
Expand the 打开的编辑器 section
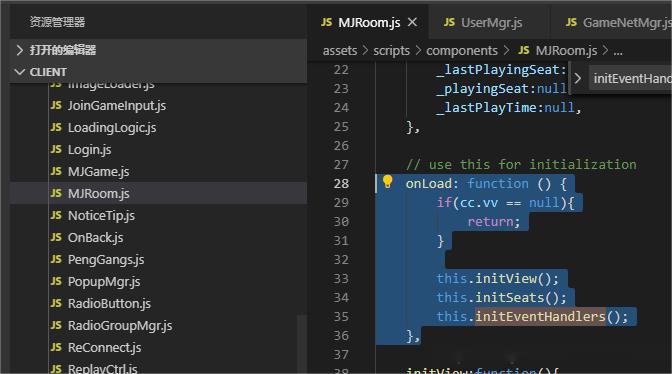tap(159, 50)
